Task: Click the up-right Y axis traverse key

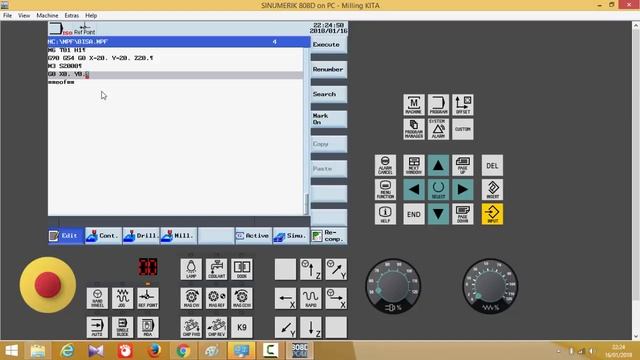Action: [x=336, y=269]
